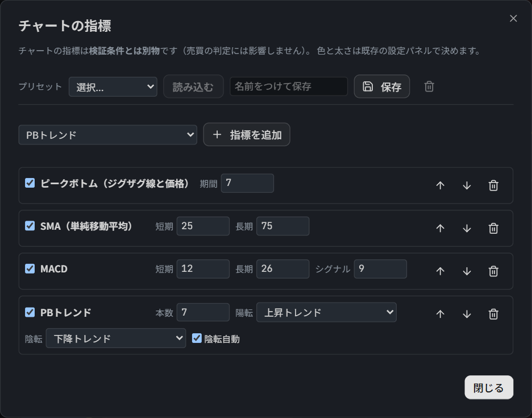Click the プリセット label
The width and height of the screenshot is (532, 418).
40,86
